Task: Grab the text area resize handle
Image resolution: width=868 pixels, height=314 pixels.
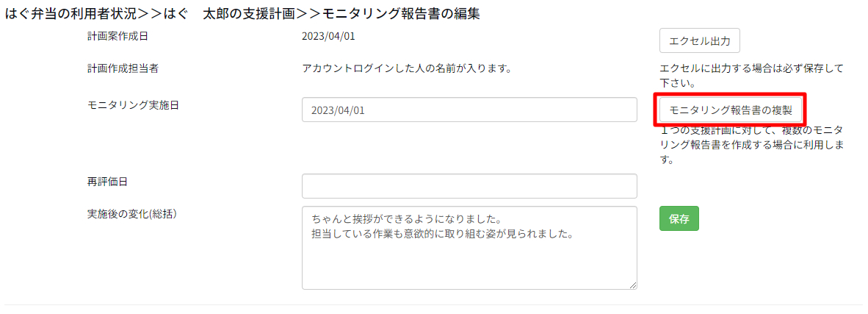Action: (x=632, y=285)
